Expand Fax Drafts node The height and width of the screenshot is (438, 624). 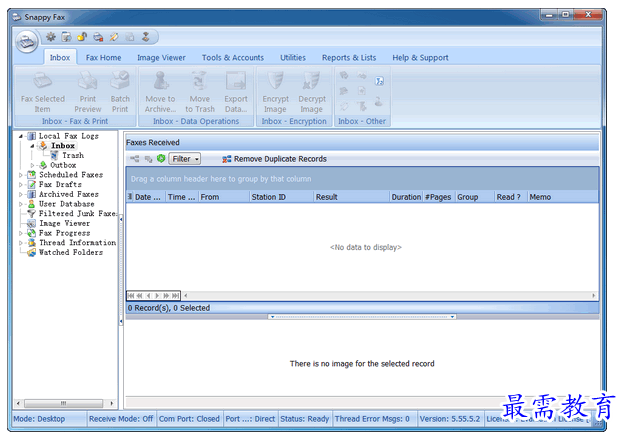21,185
